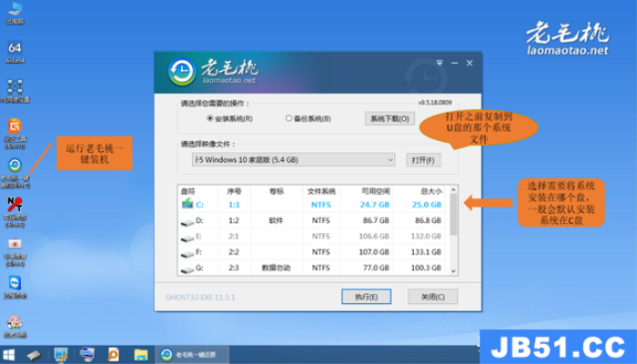Select the 老毛桃一键装机 desktop shortcut
This screenshot has height=364, width=637.
[15, 173]
